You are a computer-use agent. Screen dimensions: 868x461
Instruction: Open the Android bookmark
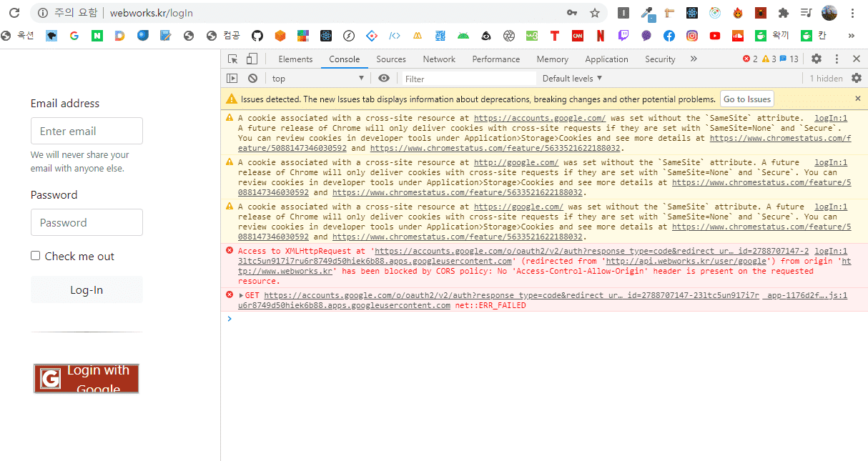tap(463, 36)
